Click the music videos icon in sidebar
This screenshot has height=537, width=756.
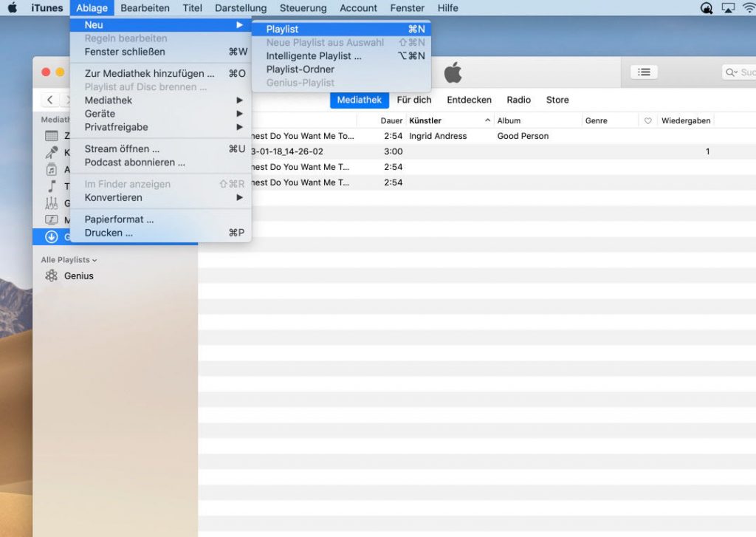point(52,220)
